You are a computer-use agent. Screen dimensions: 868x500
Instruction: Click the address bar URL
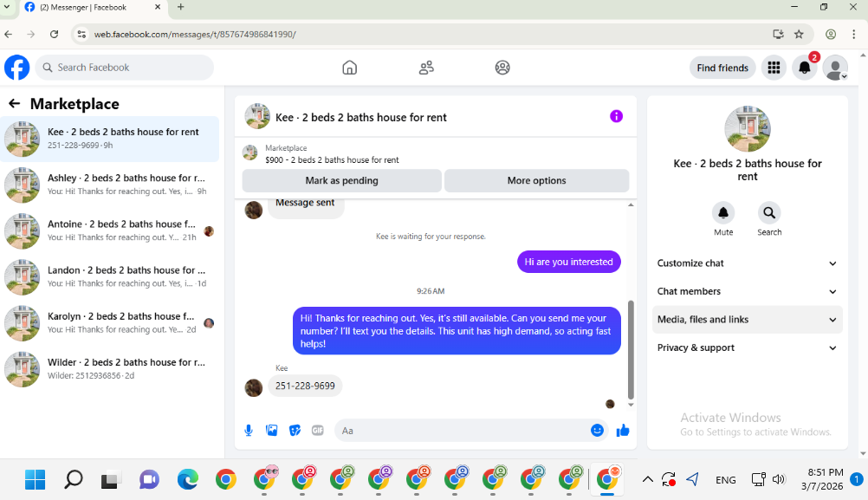click(x=195, y=35)
